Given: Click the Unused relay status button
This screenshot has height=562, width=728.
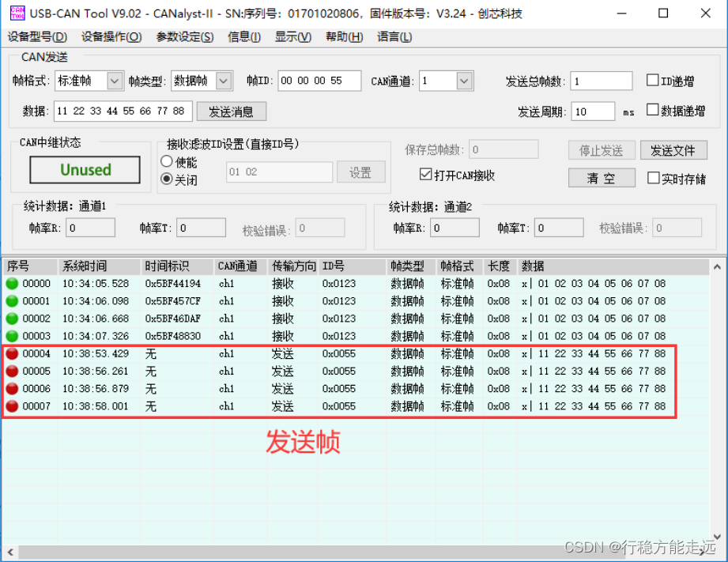Looking at the screenshot, I should tap(85, 169).
